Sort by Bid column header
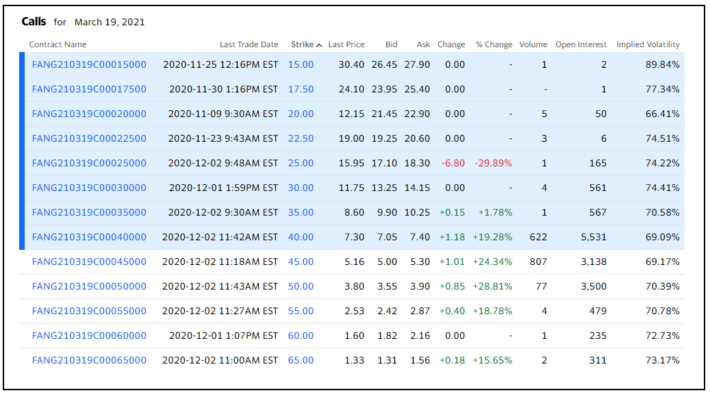The height and width of the screenshot is (395, 710). [391, 44]
